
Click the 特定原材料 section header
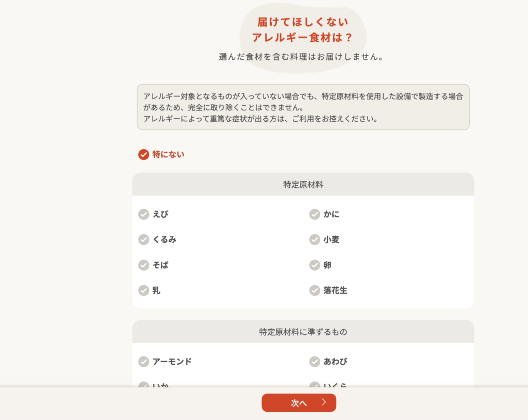(303, 184)
